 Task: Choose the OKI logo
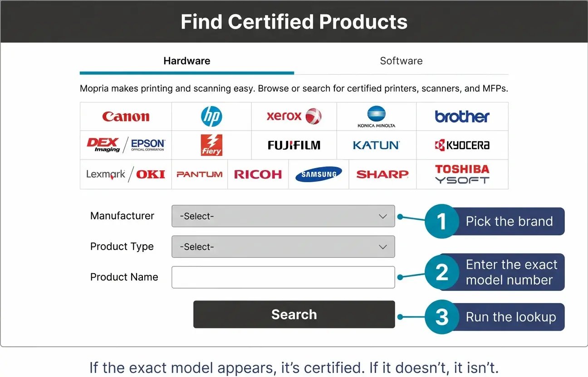point(151,174)
